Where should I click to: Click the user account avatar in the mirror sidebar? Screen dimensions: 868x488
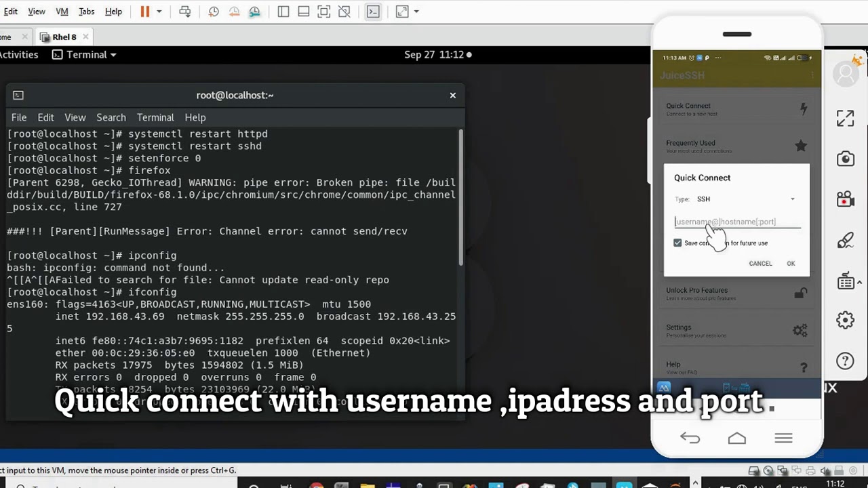coord(846,75)
